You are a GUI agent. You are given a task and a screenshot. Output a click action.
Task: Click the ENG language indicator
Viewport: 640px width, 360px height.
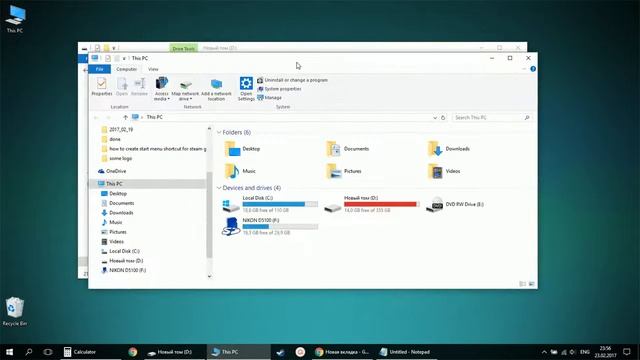coord(585,352)
